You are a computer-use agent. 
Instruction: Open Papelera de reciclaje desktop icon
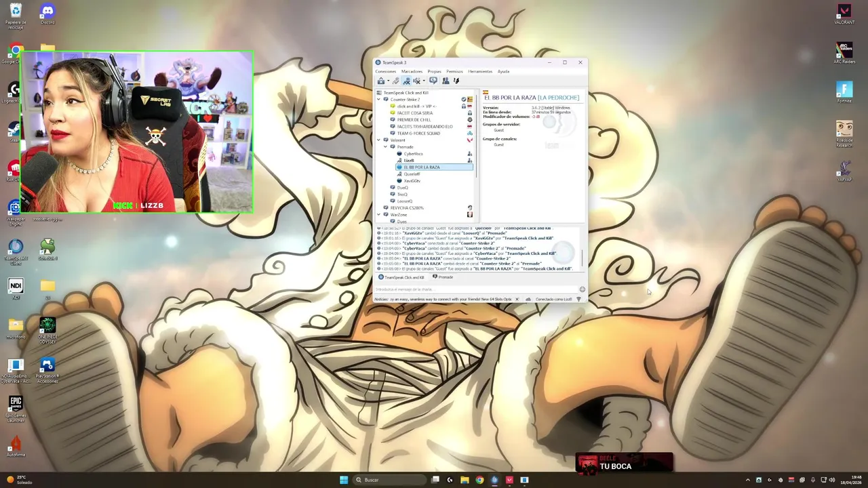click(x=16, y=16)
